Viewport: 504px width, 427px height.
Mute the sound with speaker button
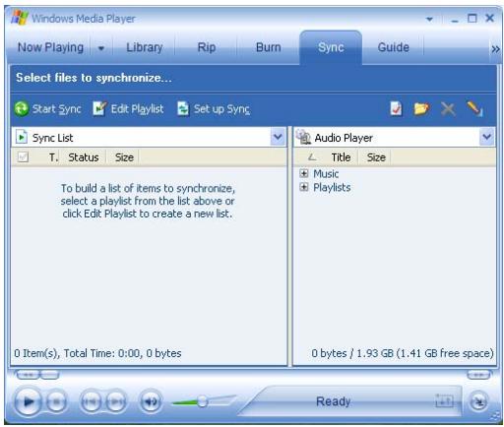click(x=151, y=401)
